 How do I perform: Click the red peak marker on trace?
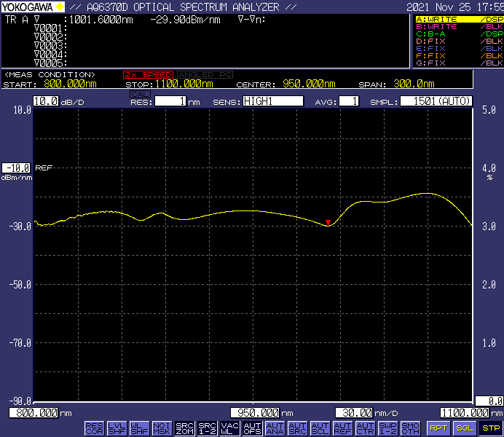[328, 221]
